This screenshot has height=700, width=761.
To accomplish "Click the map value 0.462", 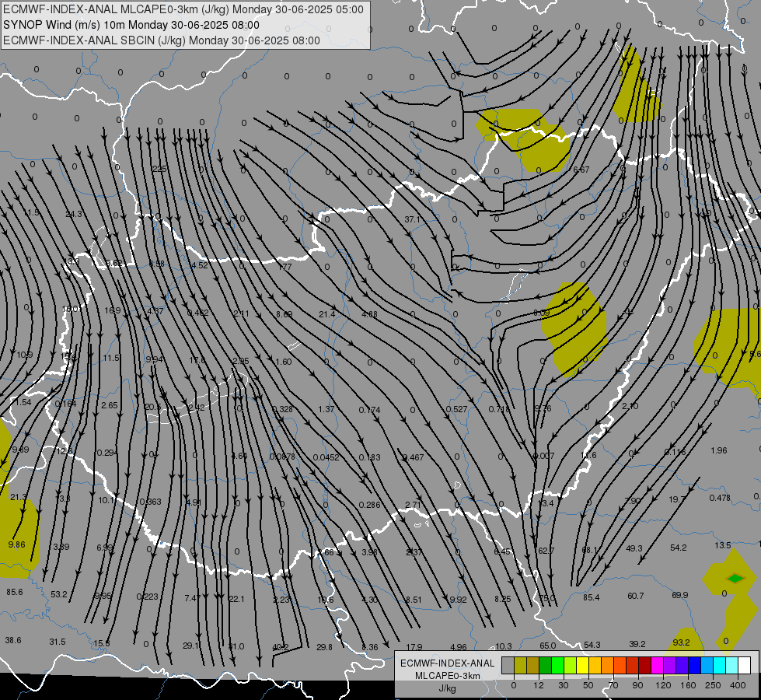I will [x=198, y=313].
